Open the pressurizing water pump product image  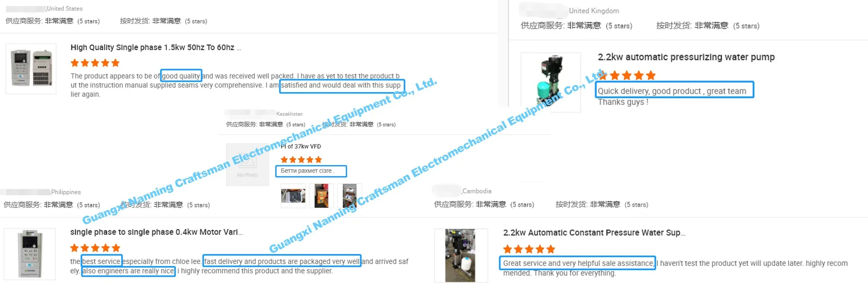(x=551, y=82)
